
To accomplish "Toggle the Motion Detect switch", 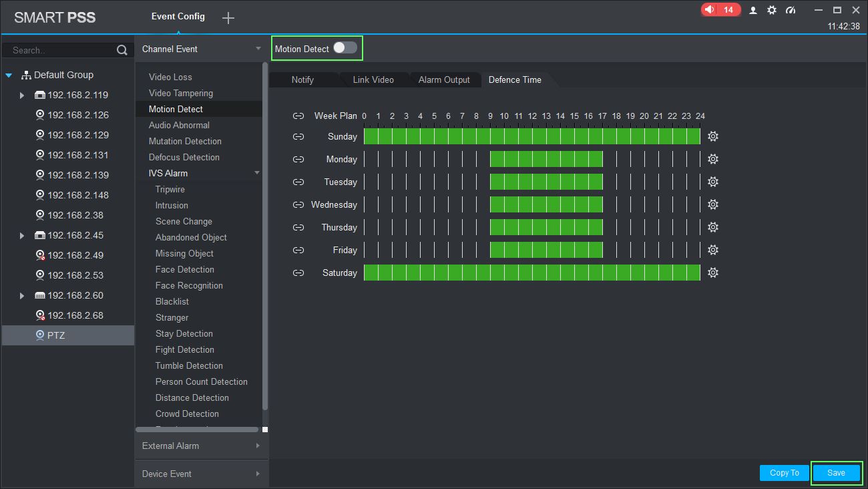I will [345, 48].
